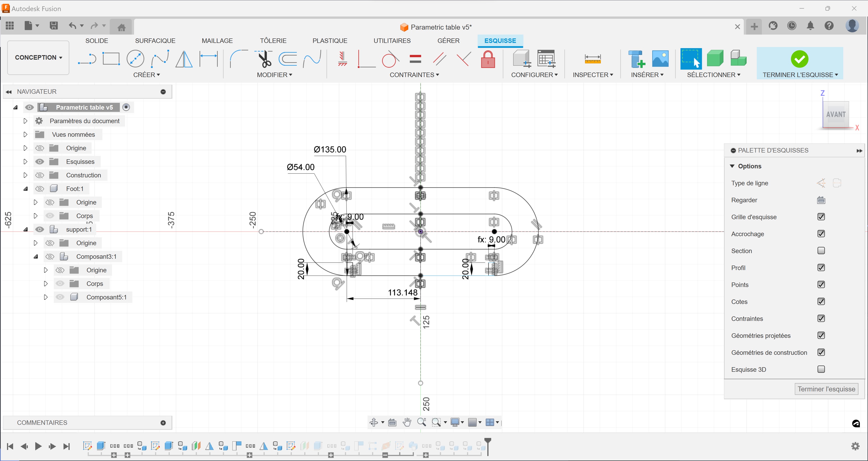Toggle the Contraintes checkbox

click(821, 318)
